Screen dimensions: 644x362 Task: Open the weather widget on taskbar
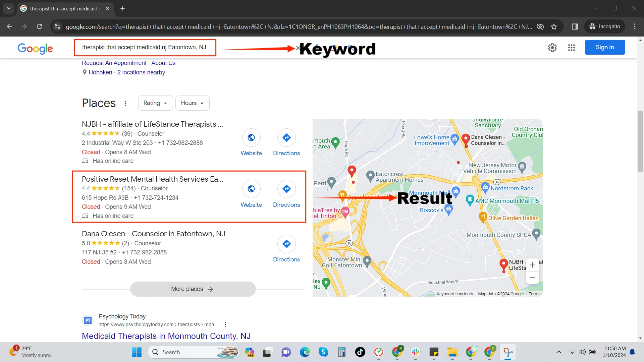point(30,352)
